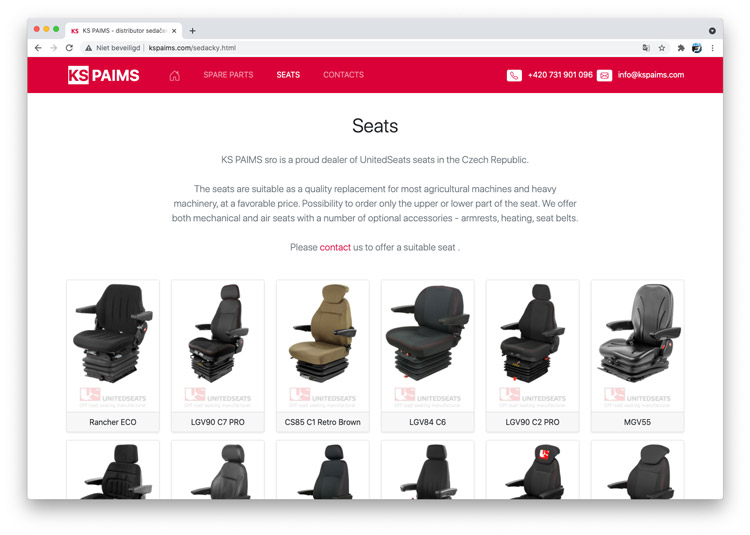Open browser extensions puzzle icon
This screenshot has height=535, width=750.
681,48
